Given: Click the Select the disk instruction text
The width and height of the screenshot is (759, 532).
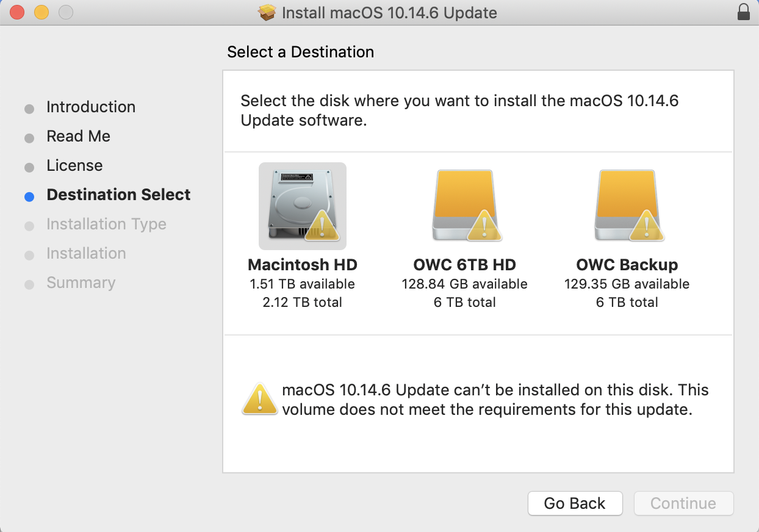Looking at the screenshot, I should (x=459, y=110).
